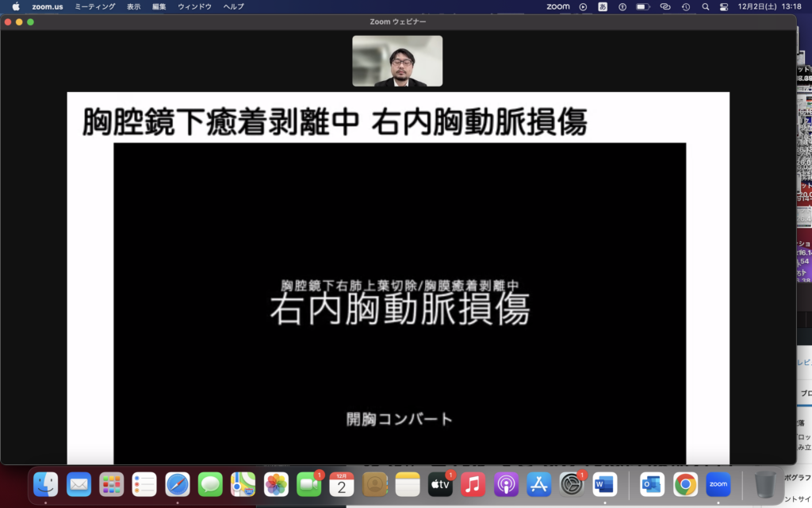Screen dimensions: 812x508
Task: Open Control Center in the menu bar
Action: click(723, 6)
